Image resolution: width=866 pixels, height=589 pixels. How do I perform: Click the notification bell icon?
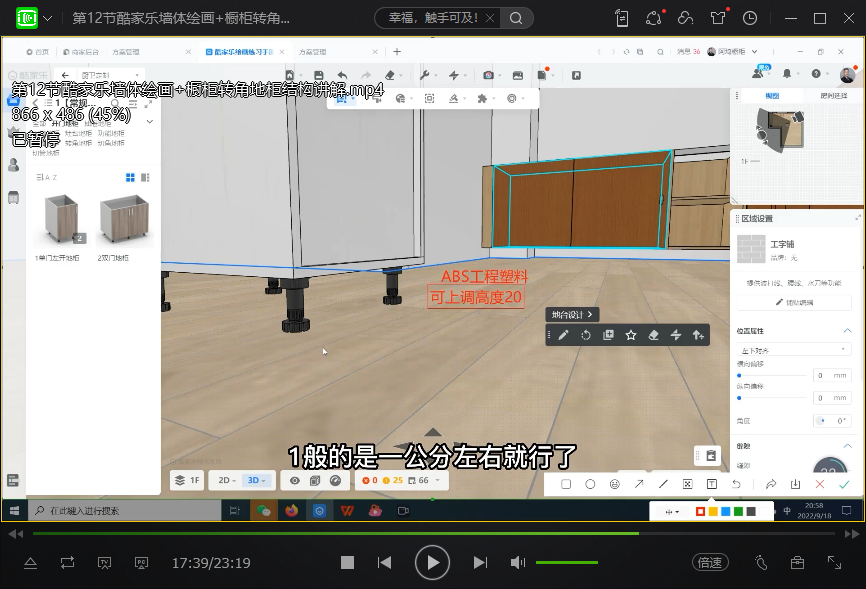coord(787,73)
